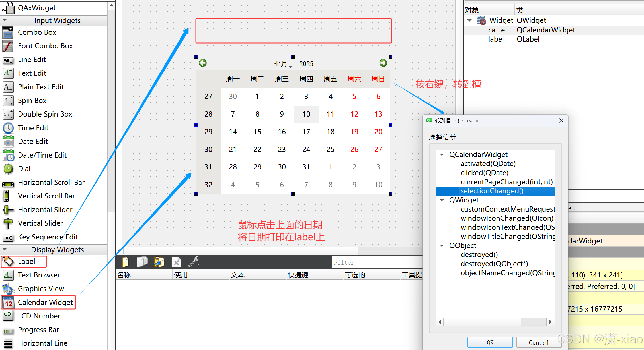Choose the Text Browser widget icon
644x350 pixels.
8,275
